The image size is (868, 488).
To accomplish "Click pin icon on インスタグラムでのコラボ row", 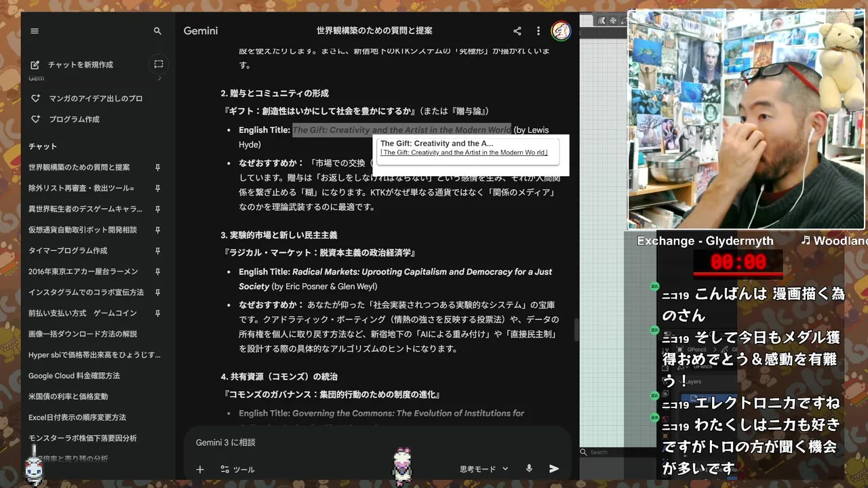I will (157, 293).
